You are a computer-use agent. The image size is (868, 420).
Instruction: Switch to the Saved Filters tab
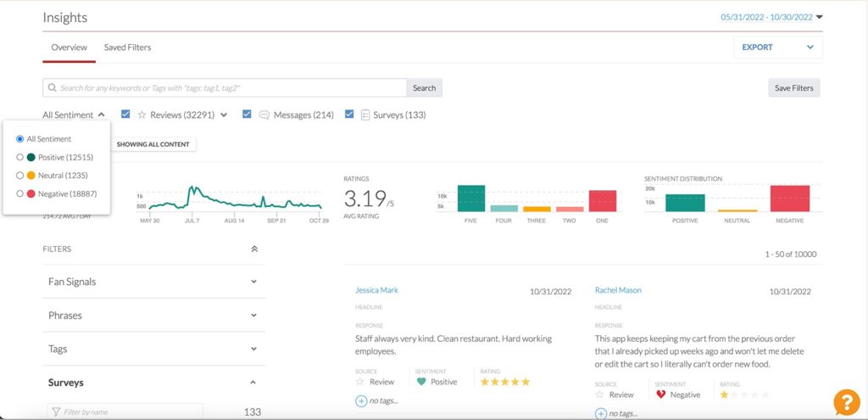(127, 48)
